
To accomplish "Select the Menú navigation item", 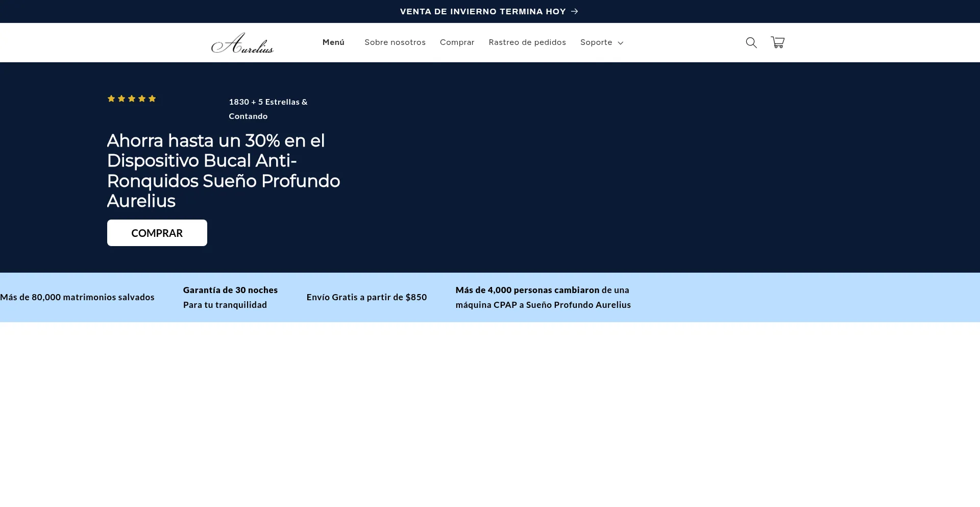I will (333, 42).
